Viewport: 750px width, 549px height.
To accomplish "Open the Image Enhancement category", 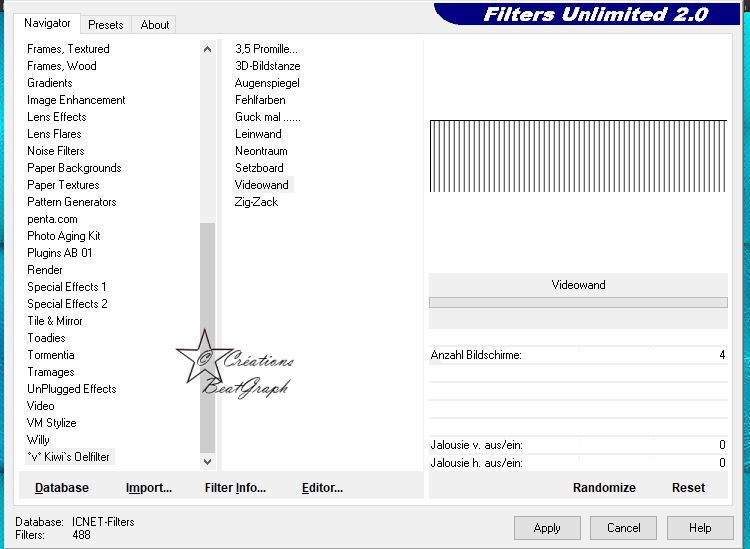I will 76,100.
